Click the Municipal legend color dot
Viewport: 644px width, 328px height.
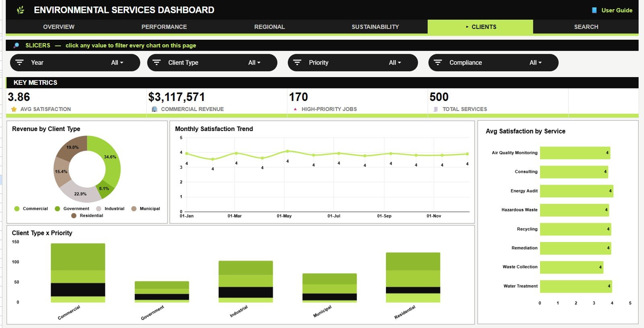click(x=134, y=209)
